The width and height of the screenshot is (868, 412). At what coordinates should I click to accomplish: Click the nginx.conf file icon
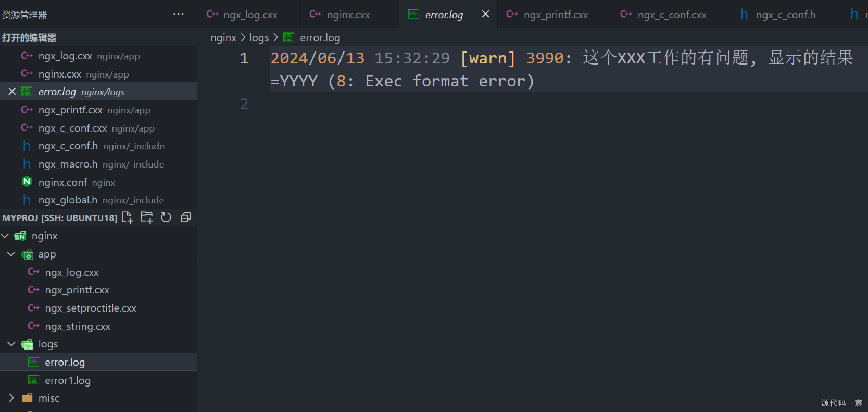coord(27,182)
